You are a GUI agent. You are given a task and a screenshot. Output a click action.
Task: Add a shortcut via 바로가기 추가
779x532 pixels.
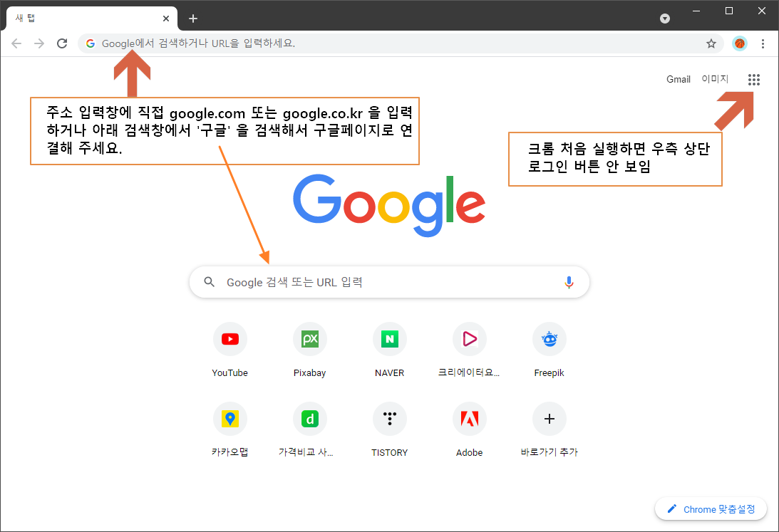[x=549, y=429]
